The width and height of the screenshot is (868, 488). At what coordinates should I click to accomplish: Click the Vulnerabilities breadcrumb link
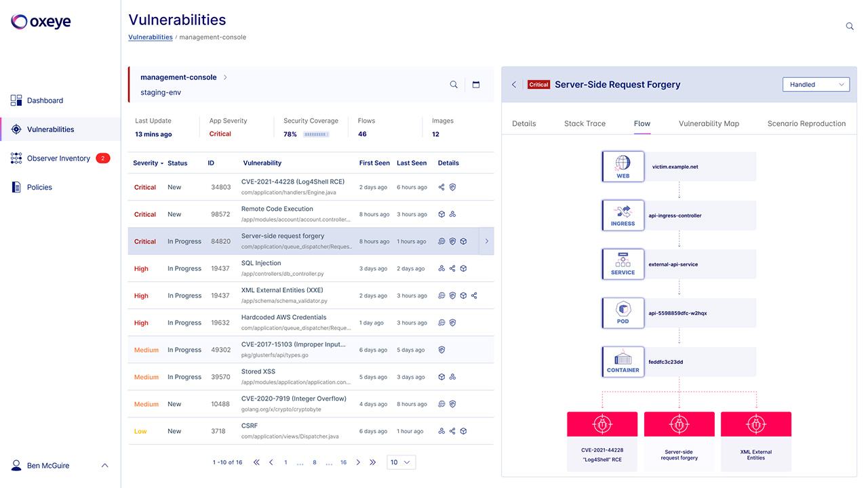click(x=151, y=37)
